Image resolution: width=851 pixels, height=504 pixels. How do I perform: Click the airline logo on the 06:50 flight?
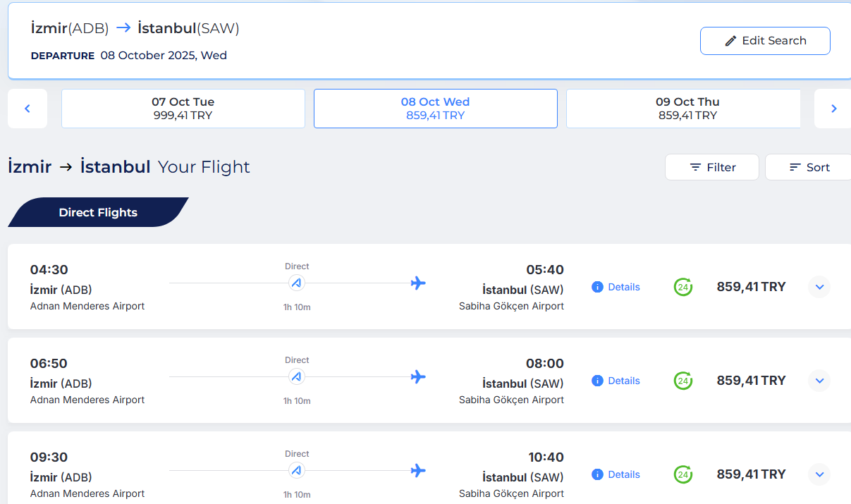point(297,377)
